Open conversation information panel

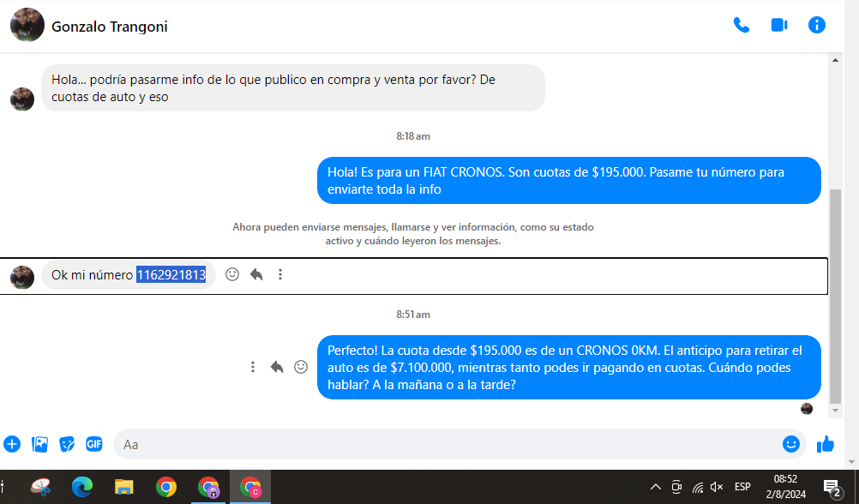click(817, 26)
